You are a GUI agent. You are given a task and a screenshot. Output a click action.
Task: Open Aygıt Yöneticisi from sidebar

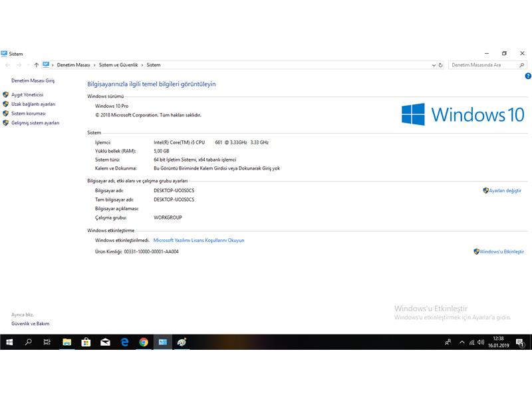point(27,94)
